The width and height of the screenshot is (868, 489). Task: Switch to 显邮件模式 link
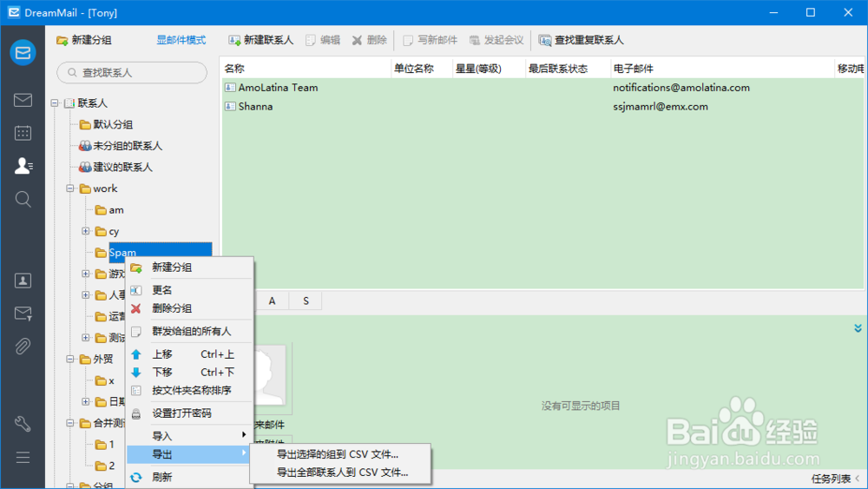tap(181, 40)
